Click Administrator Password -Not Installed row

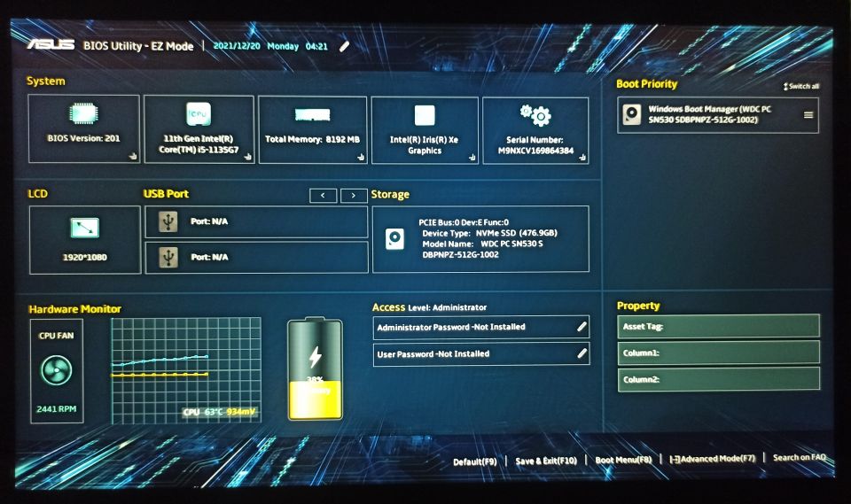(x=481, y=327)
